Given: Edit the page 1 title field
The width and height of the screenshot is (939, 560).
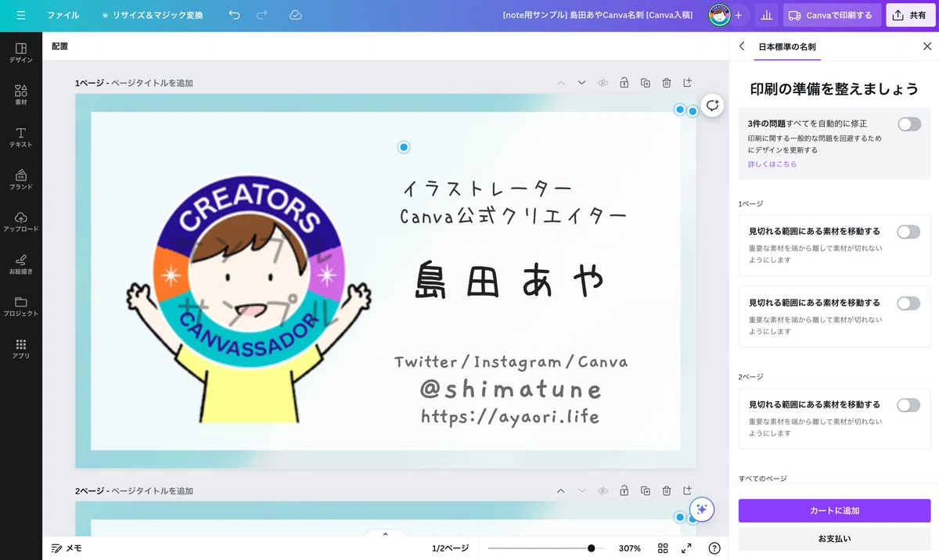Looking at the screenshot, I should coord(152,83).
